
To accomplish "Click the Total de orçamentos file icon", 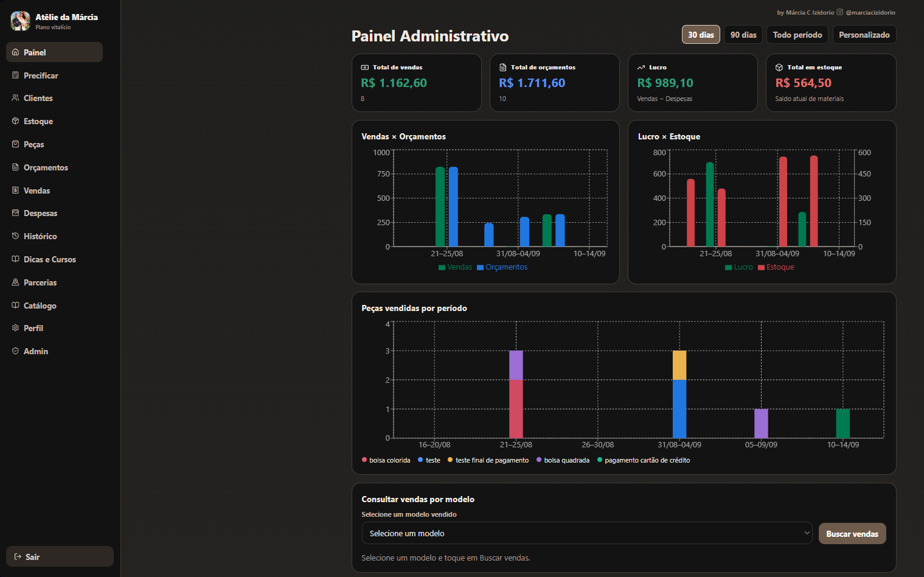I will click(x=503, y=68).
